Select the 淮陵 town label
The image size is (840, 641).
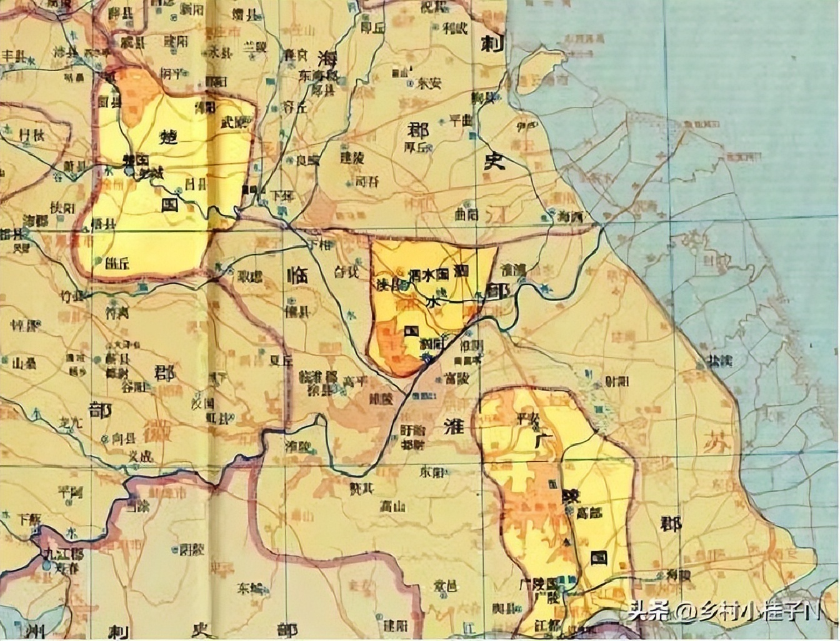coord(297,447)
